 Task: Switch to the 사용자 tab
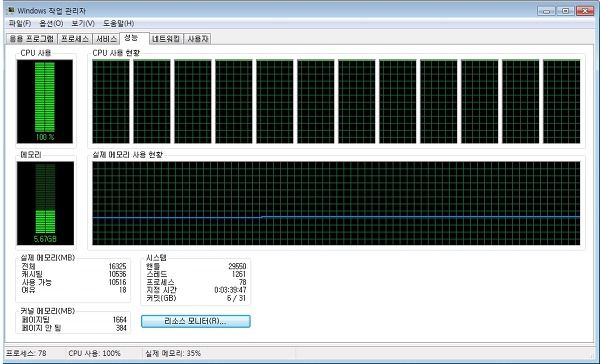[x=197, y=39]
